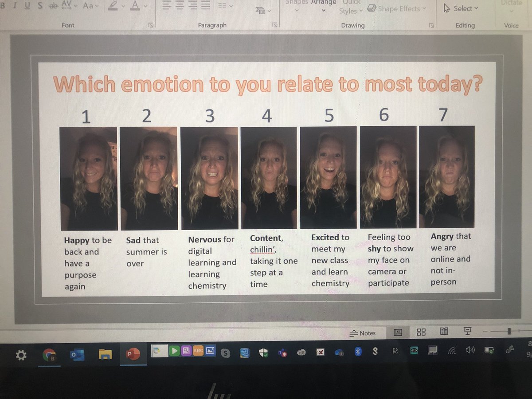
Task: Select photo number 7 on slide
Action: pyautogui.click(x=446, y=177)
